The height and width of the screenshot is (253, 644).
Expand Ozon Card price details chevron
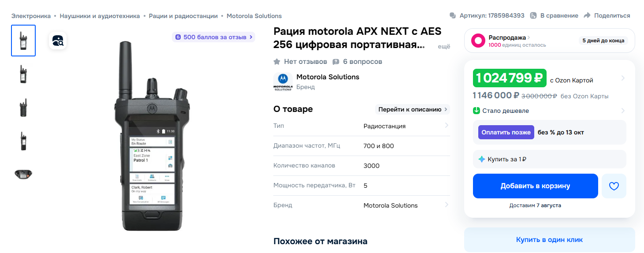point(622,78)
